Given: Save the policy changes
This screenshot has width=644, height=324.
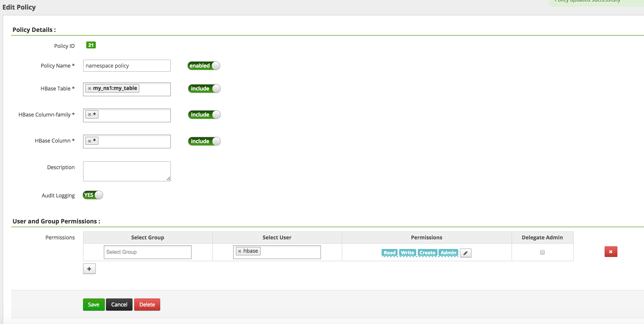Looking at the screenshot, I should tap(93, 304).
